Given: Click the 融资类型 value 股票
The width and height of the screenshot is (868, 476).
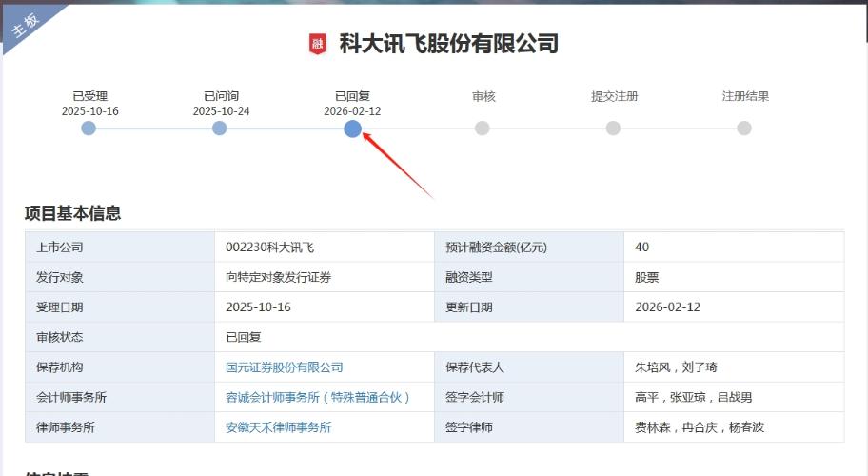Looking at the screenshot, I should (646, 277).
